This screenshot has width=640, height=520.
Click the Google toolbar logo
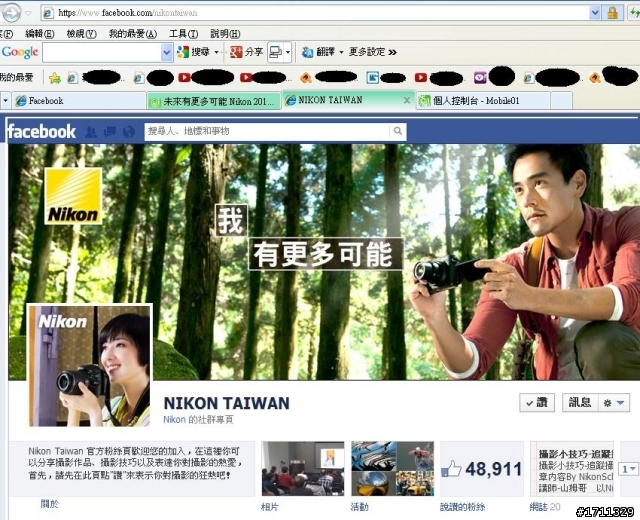point(20,52)
